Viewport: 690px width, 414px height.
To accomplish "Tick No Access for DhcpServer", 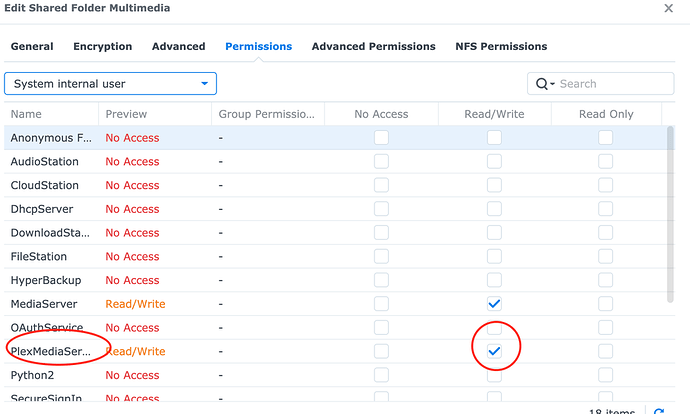I will [x=382, y=209].
